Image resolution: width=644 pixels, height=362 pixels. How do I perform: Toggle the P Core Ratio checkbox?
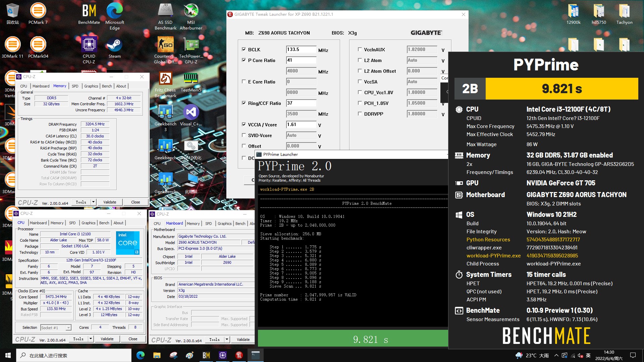244,60
